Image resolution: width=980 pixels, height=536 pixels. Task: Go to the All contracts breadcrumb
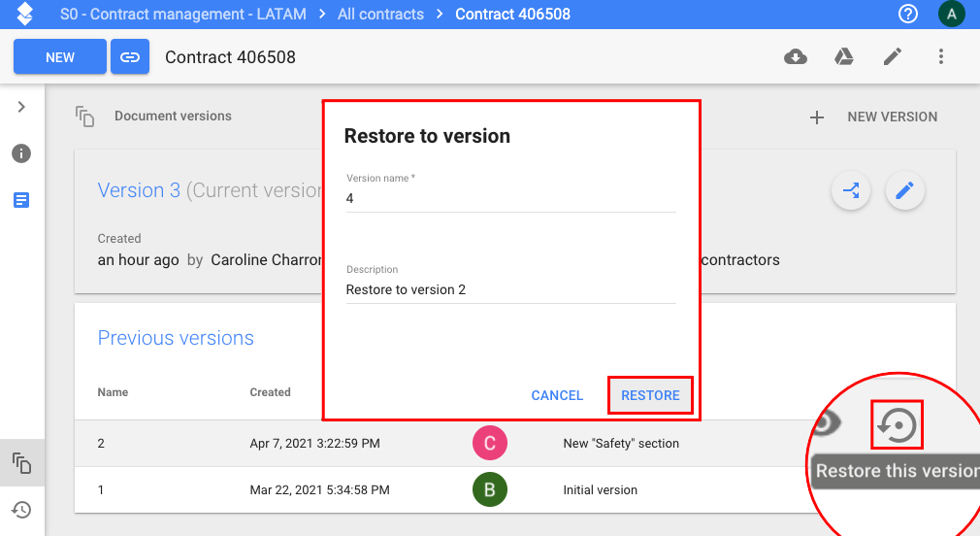pyautogui.click(x=380, y=14)
